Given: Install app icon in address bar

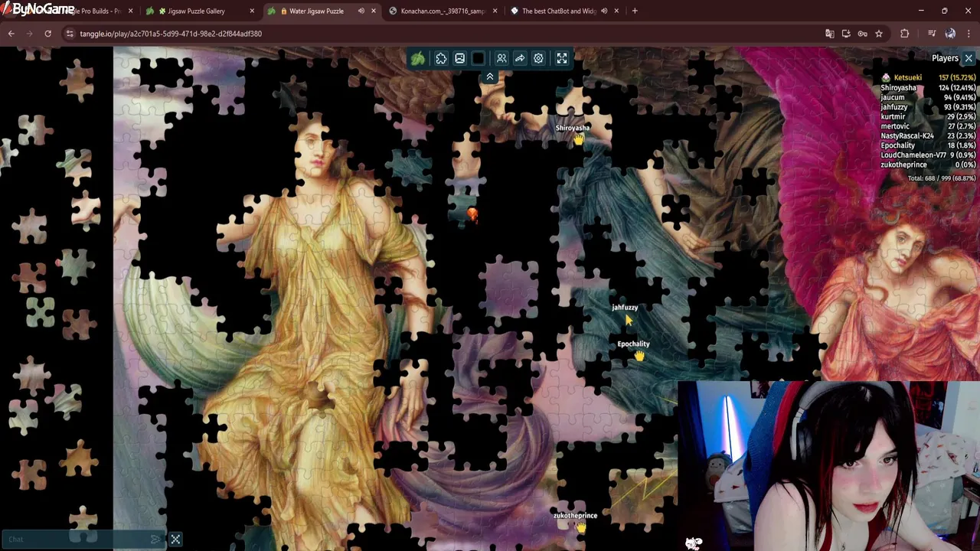Looking at the screenshot, I should 846,34.
